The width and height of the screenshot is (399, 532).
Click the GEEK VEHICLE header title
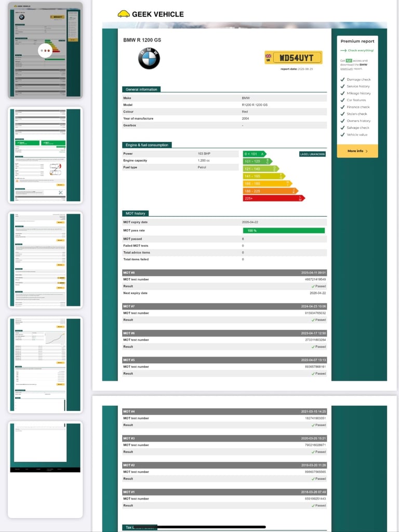pos(158,14)
